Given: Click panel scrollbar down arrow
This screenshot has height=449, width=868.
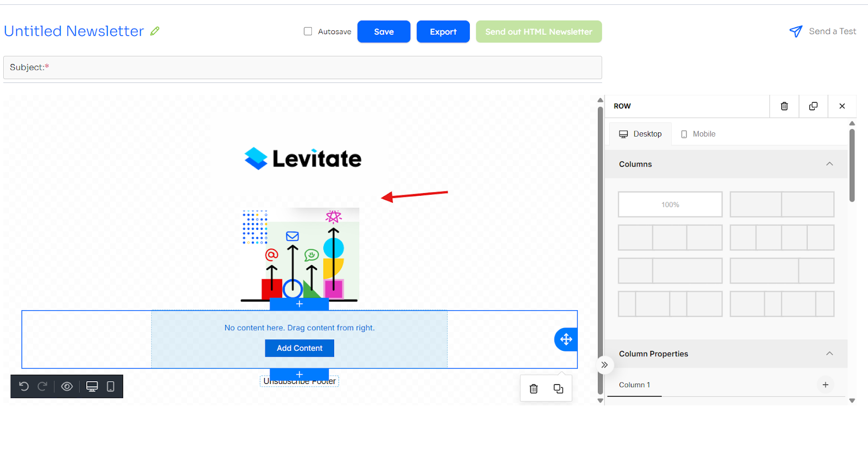Looking at the screenshot, I should 852,401.
